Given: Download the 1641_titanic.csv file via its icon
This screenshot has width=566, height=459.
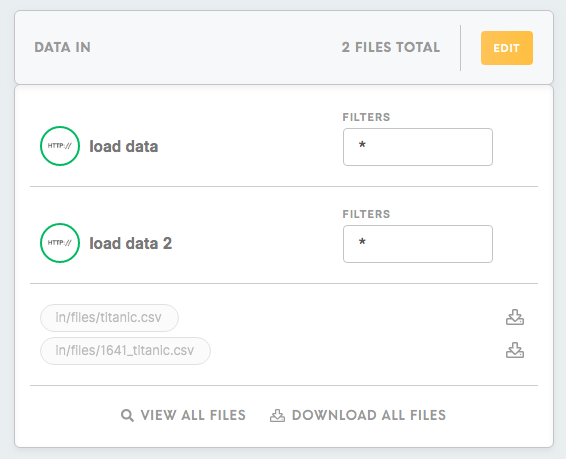Looking at the screenshot, I should coord(515,350).
